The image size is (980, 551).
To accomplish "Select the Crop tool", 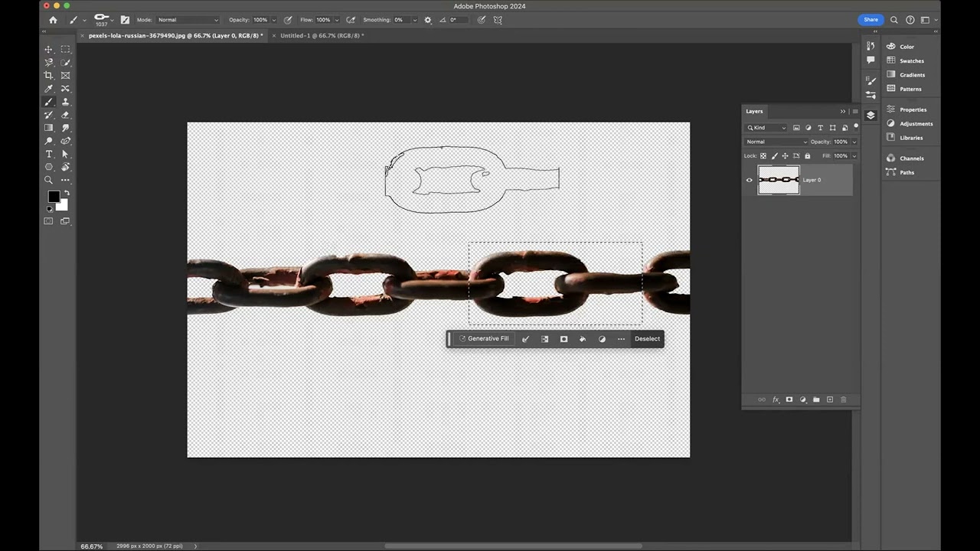I will pyautogui.click(x=49, y=75).
